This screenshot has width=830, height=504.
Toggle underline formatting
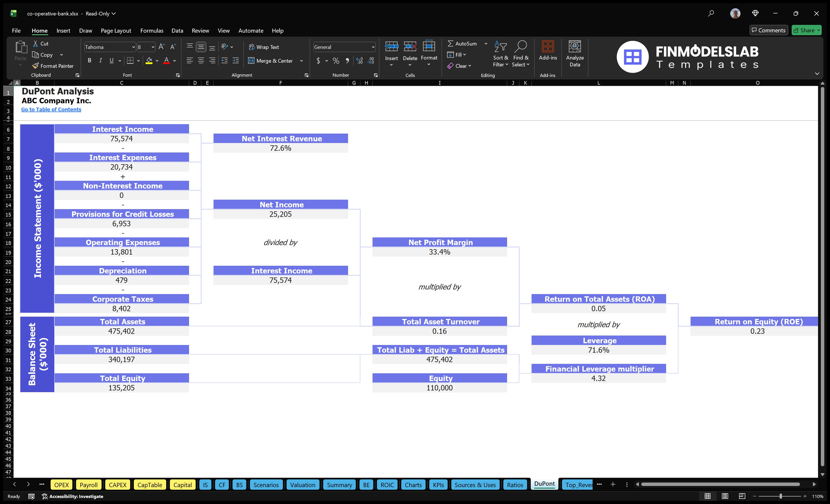pyautogui.click(x=111, y=61)
